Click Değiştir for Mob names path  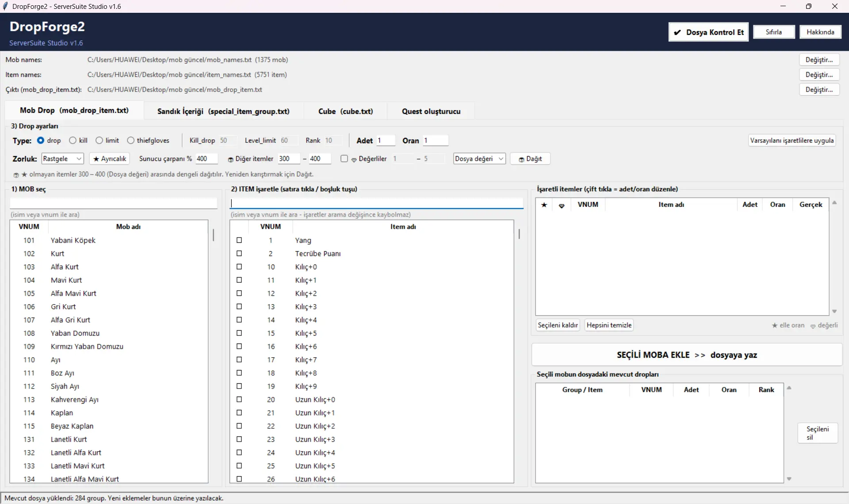[819, 60]
